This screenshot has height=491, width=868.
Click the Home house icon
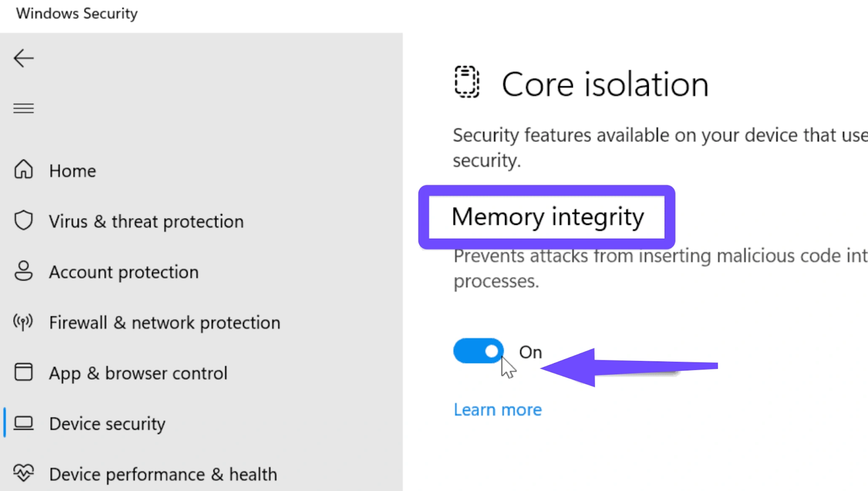click(23, 170)
